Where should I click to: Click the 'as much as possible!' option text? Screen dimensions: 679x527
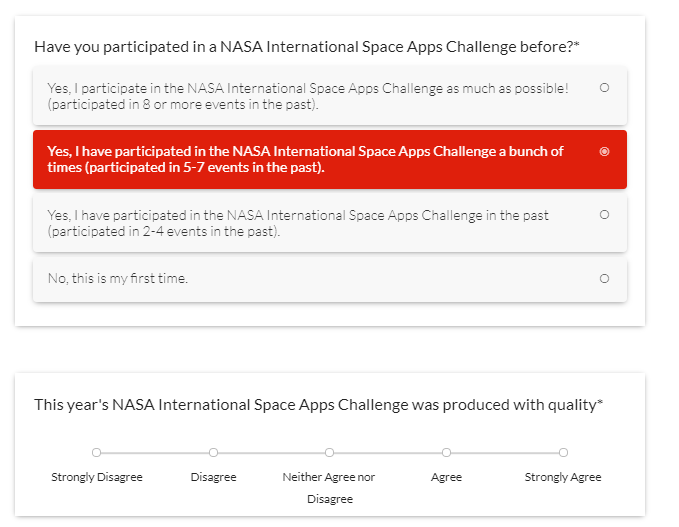point(307,96)
